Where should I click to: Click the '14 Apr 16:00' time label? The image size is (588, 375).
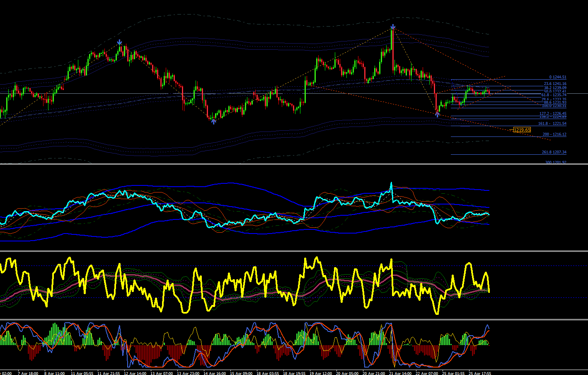pos(215,373)
